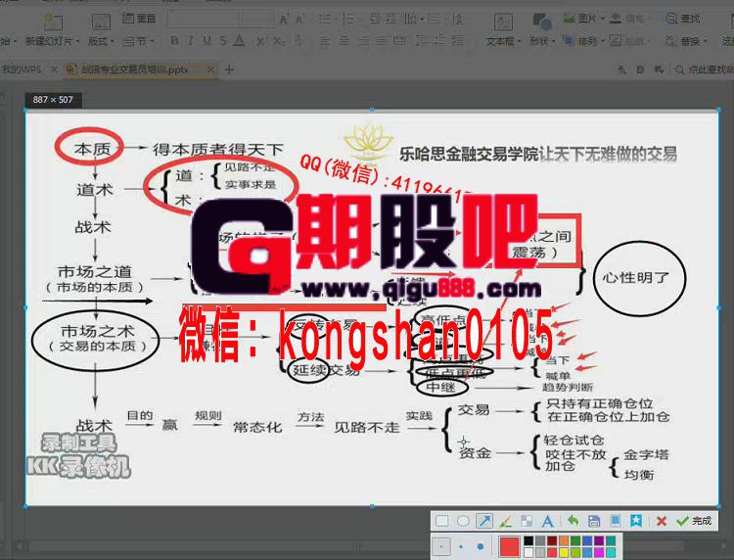Click the 点此查找命令 search field
Screen dimensions: 734x560
(705, 70)
